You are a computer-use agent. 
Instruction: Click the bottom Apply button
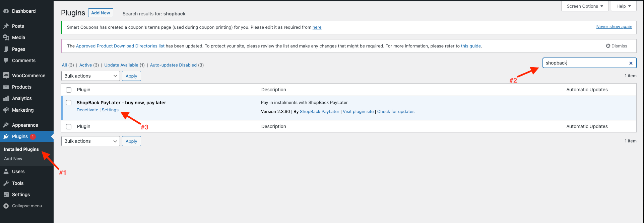[x=131, y=141]
